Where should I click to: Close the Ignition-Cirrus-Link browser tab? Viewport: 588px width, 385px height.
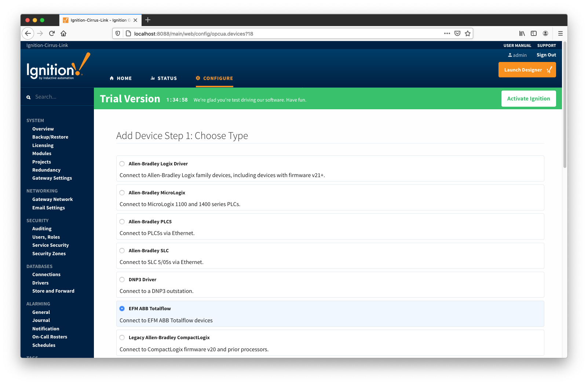tap(135, 20)
